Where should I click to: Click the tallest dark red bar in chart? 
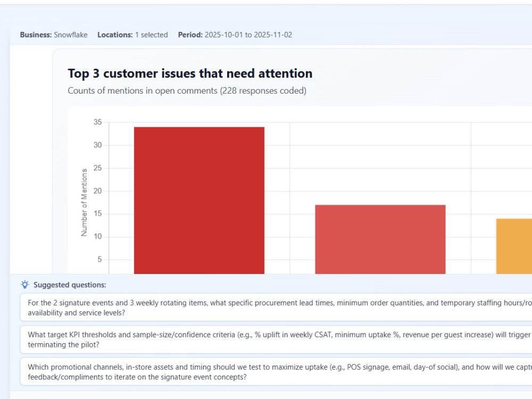tap(199, 200)
